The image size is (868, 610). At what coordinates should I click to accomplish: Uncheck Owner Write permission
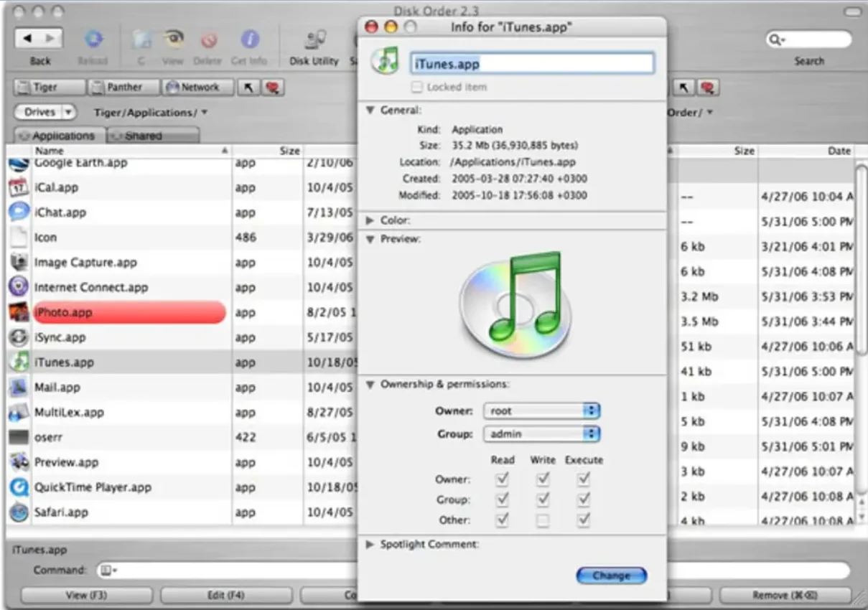pos(543,479)
